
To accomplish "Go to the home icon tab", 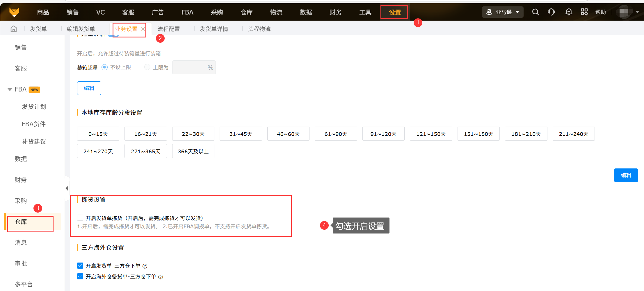I will pos(14,29).
